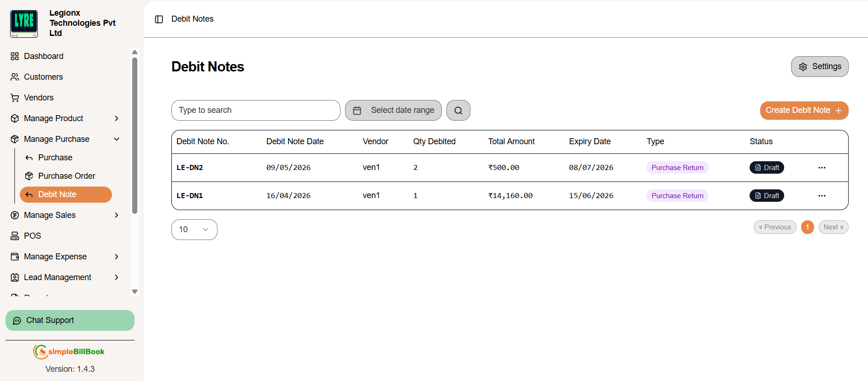Open the Select date range picker
The width and height of the screenshot is (868, 381).
(393, 111)
